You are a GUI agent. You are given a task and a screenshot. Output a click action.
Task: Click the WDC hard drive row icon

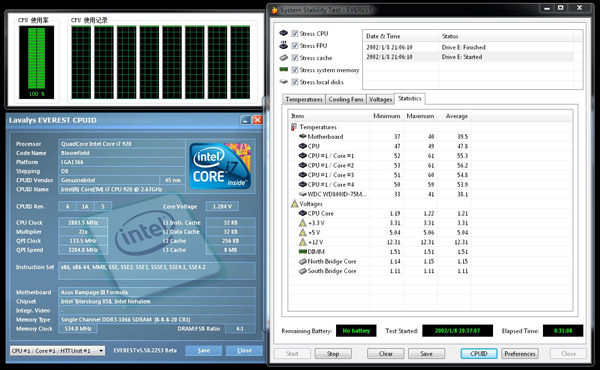(x=302, y=194)
